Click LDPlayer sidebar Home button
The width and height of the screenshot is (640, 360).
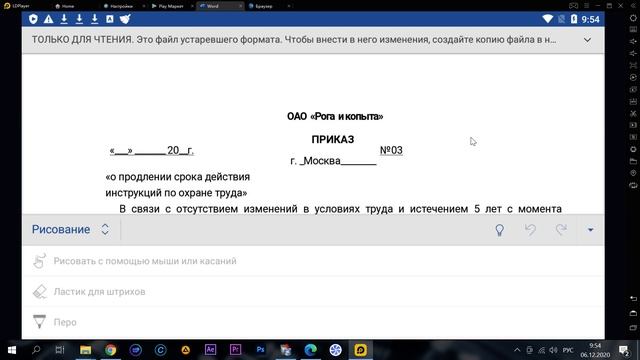pos(633,313)
